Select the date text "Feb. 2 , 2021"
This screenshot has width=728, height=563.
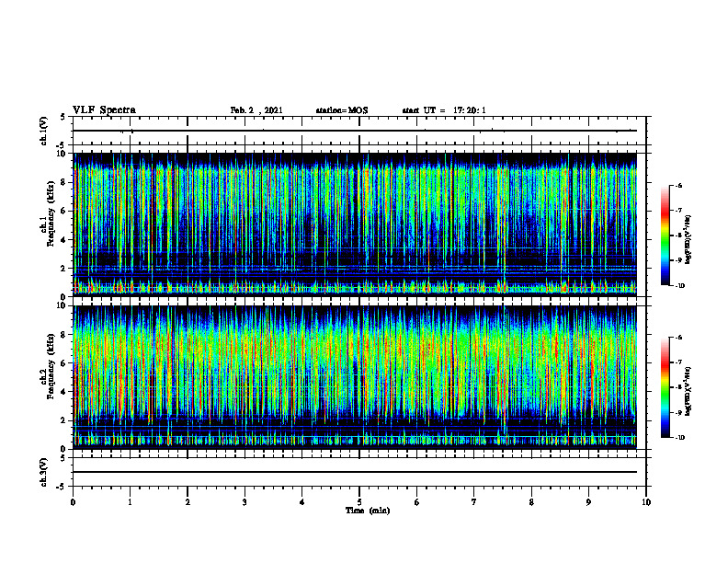click(x=256, y=110)
